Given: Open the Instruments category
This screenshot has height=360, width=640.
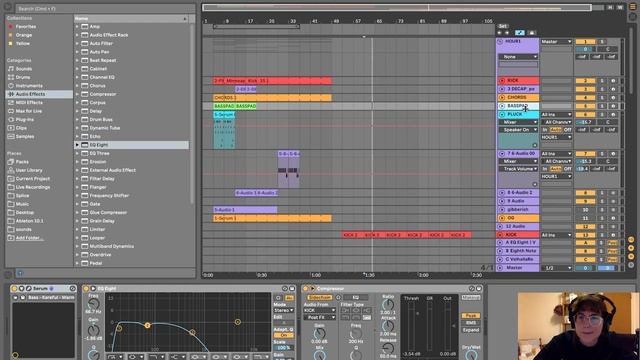Looking at the screenshot, I should tap(29, 86).
